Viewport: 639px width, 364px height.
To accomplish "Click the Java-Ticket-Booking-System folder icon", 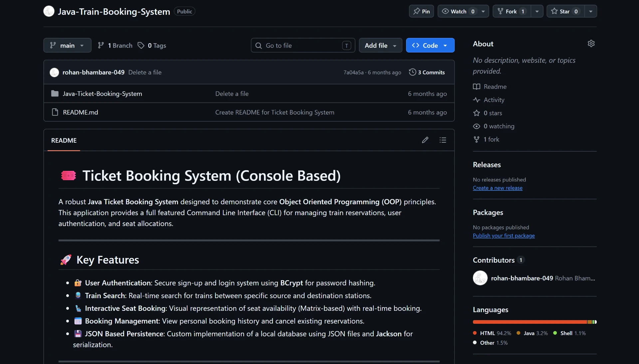I will tap(55, 94).
